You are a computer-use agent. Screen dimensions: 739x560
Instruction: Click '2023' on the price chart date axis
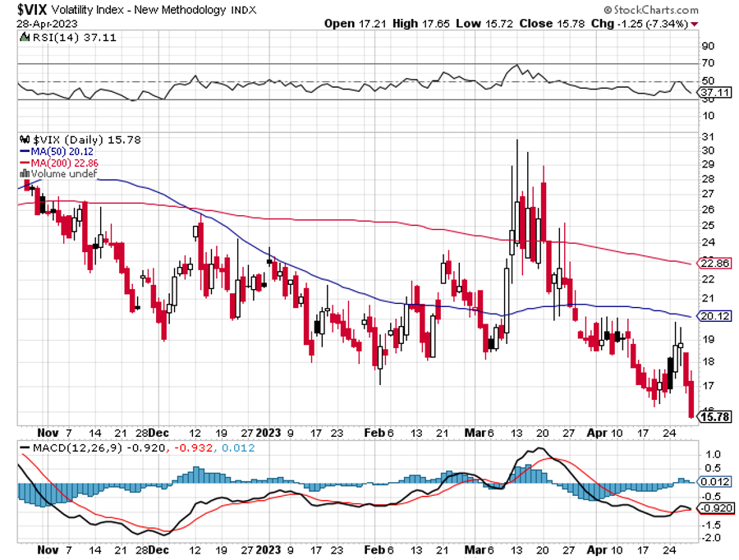(269, 433)
